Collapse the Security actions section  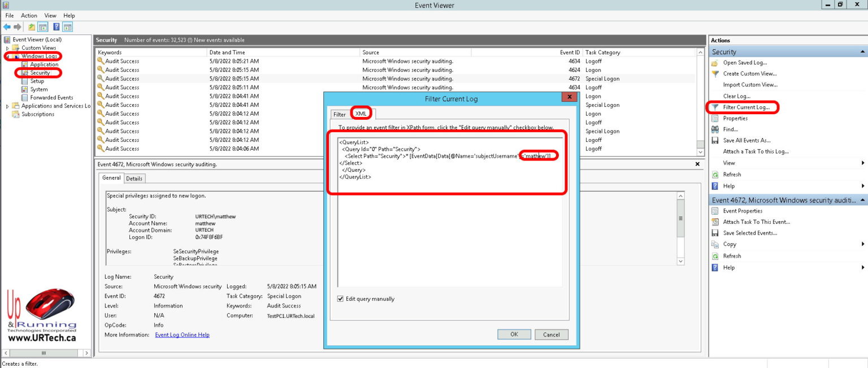[862, 52]
